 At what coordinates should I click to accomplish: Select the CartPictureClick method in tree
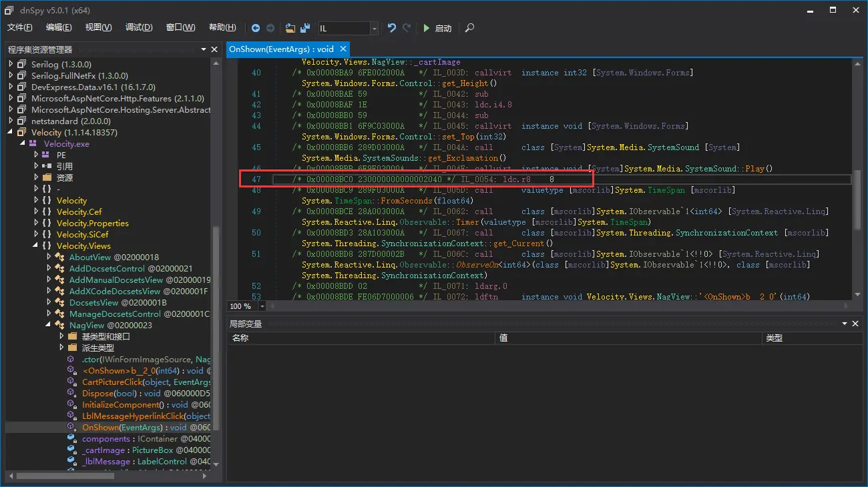[x=112, y=382]
